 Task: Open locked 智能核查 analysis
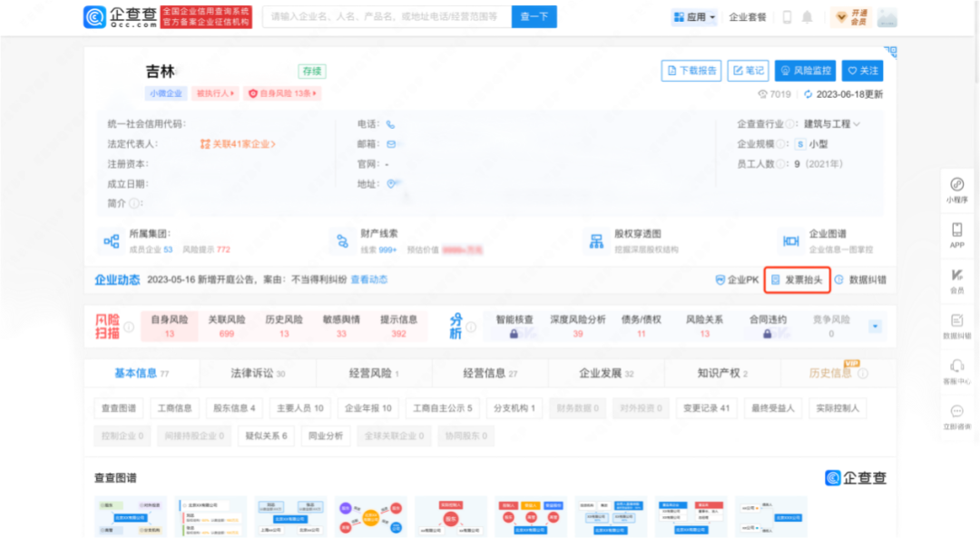tap(514, 327)
